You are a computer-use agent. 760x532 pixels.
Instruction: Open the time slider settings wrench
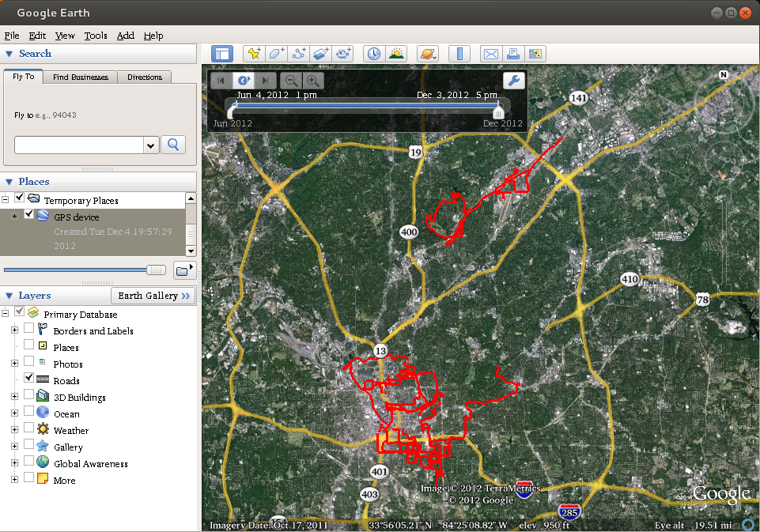pos(513,80)
